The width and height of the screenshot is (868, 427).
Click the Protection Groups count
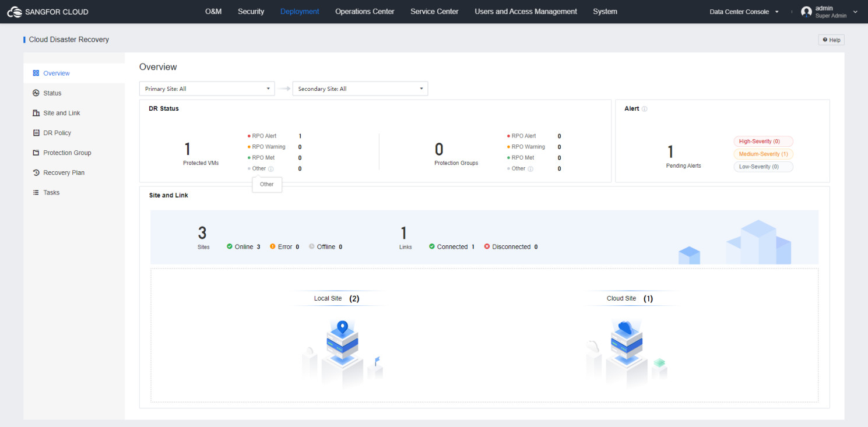coord(439,149)
